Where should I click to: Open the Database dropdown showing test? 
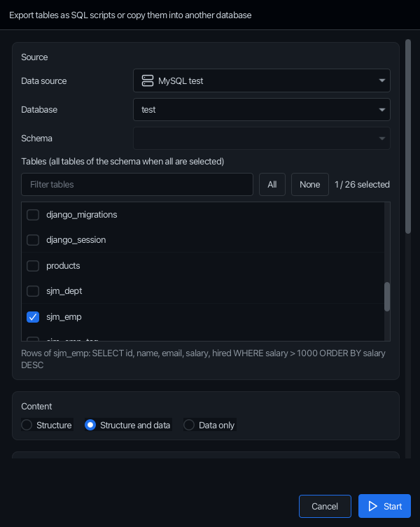262,110
